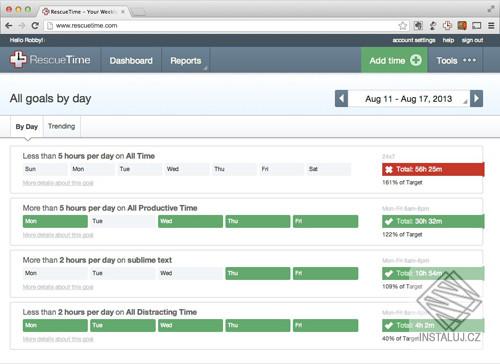
Task: Open a new browser tab
Action: pos(138,12)
